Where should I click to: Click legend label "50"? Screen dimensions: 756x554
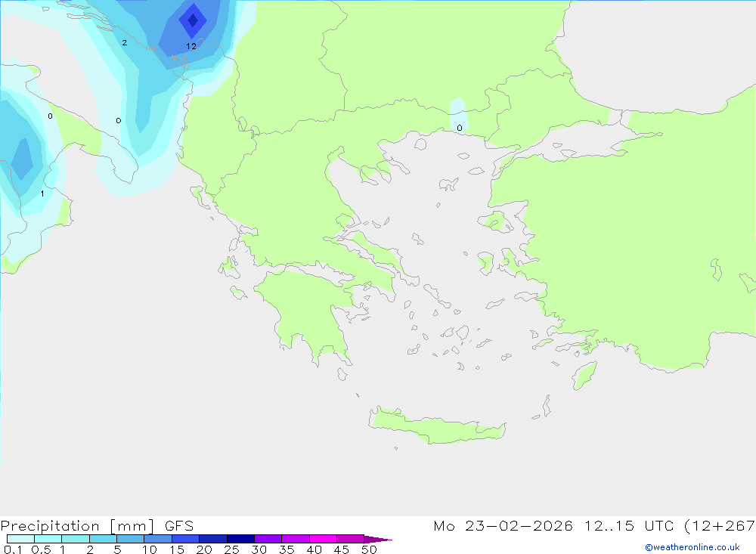point(369,549)
